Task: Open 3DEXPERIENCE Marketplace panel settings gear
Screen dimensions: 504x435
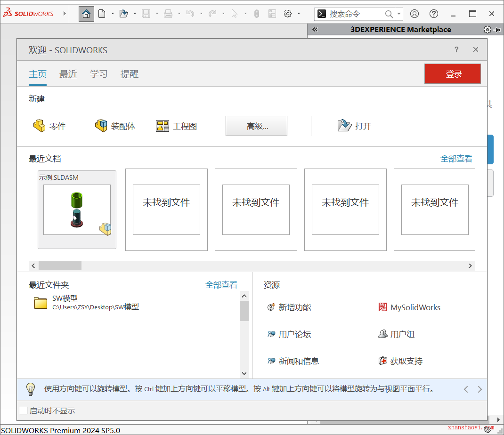Action: (488, 30)
